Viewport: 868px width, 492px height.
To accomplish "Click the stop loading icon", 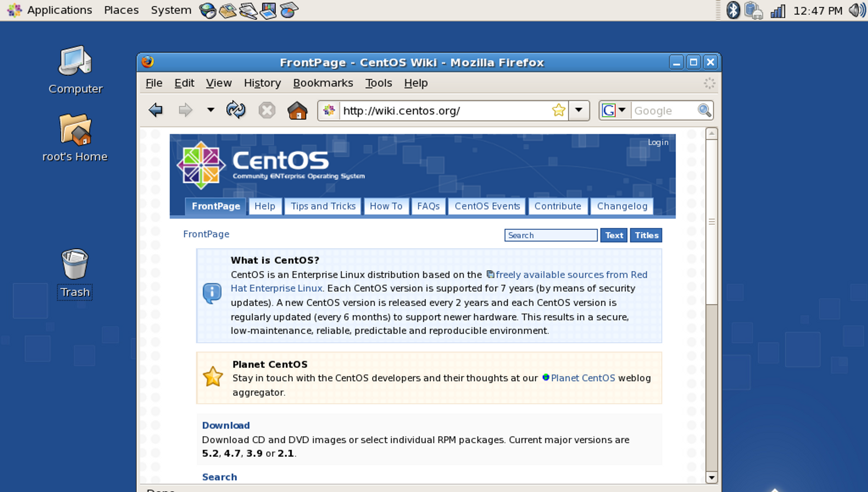I will click(267, 110).
